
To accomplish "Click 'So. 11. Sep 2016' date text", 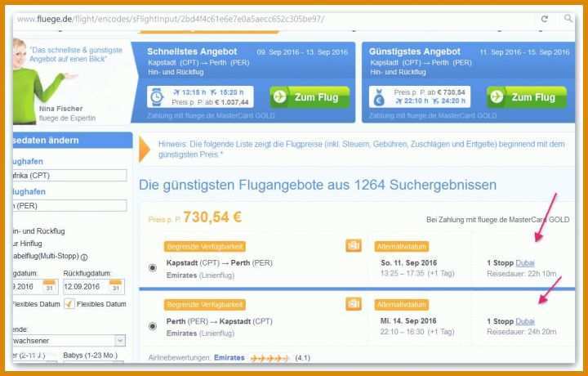I will point(409,262).
